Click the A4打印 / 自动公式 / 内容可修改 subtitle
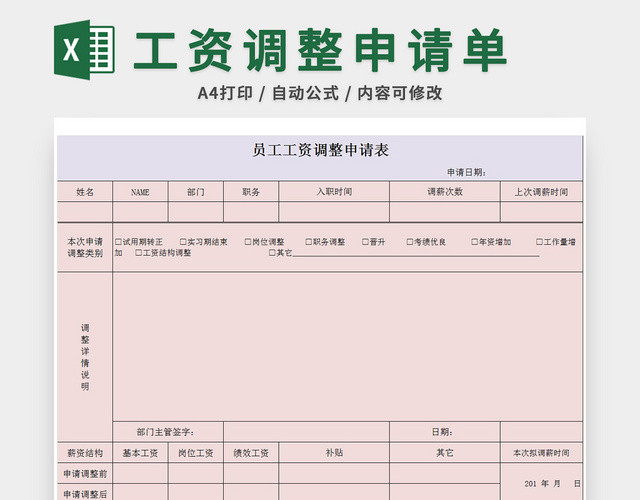The image size is (640, 500). (320, 93)
